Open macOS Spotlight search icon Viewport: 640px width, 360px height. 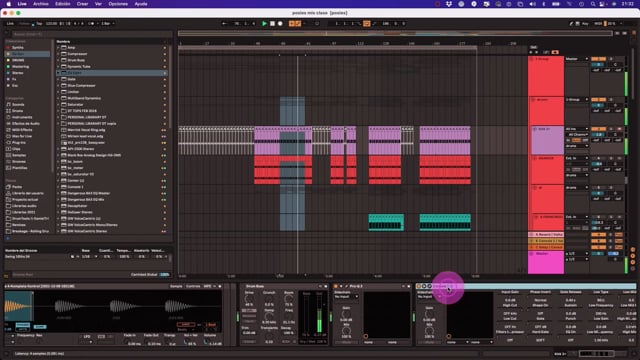[x=593, y=4]
